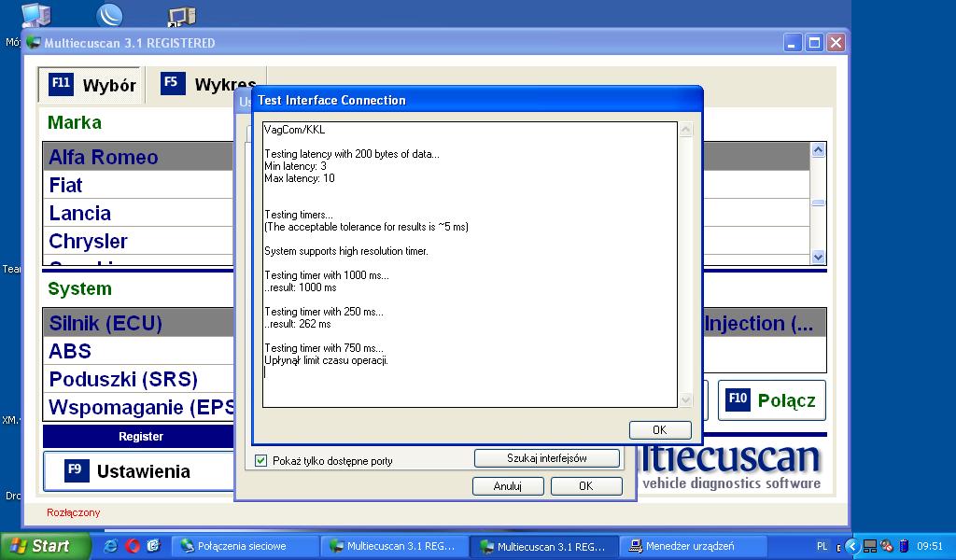Click the network connection tray icon
This screenshot has height=560, width=956.
pos(870,547)
